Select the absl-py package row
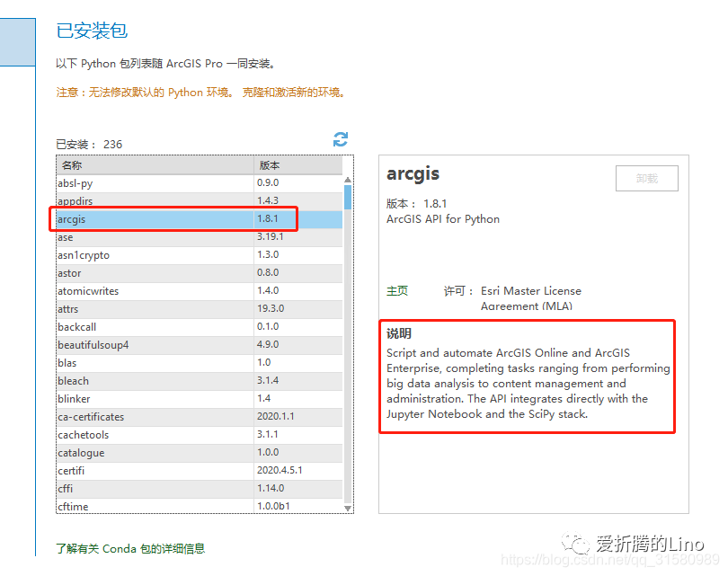 tap(200, 183)
